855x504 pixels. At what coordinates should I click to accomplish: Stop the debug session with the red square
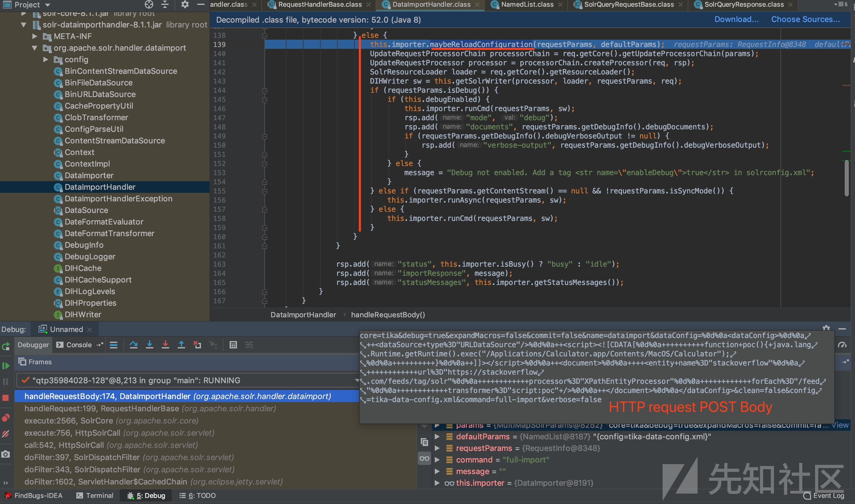6,398
